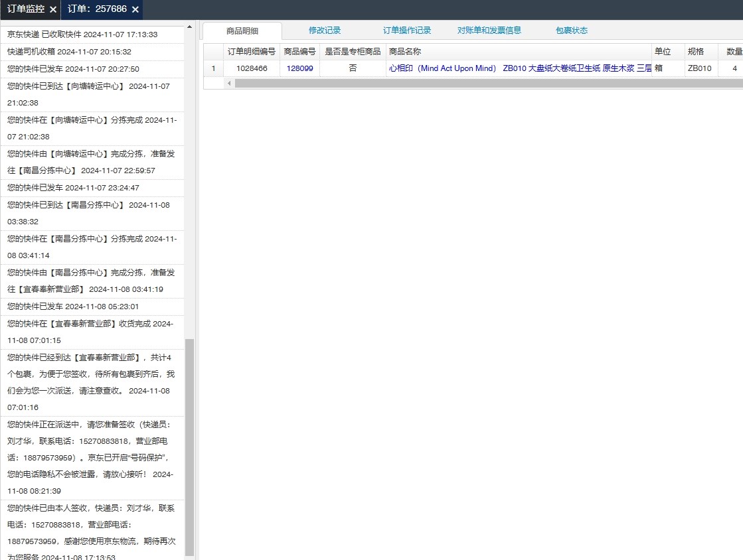
Task: Open the 修改记录 tab
Action: click(x=325, y=31)
